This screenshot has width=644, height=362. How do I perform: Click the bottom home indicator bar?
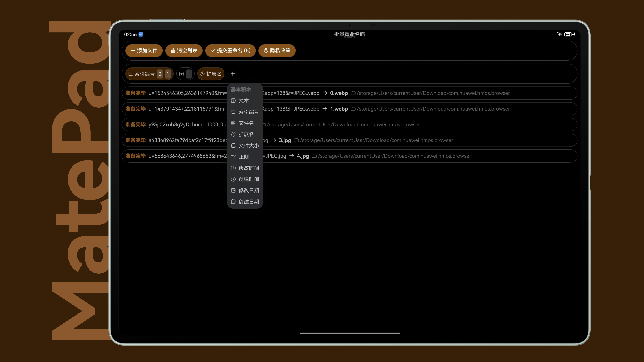(x=350, y=333)
